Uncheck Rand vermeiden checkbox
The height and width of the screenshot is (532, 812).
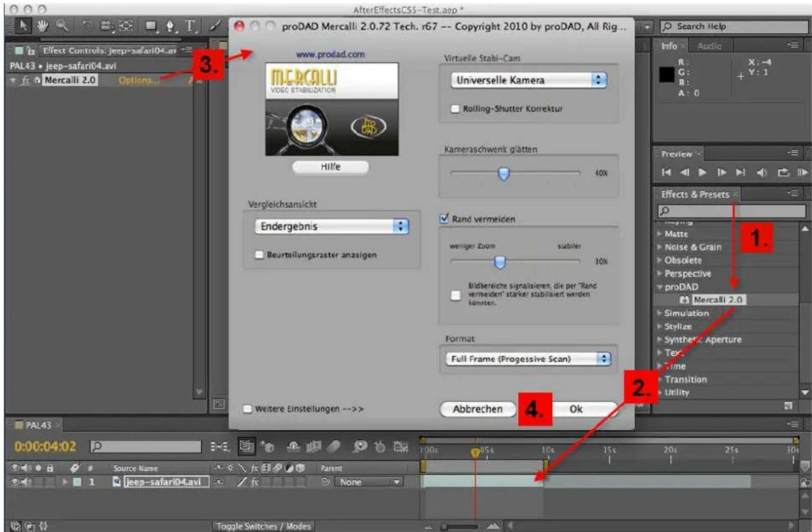click(x=445, y=219)
